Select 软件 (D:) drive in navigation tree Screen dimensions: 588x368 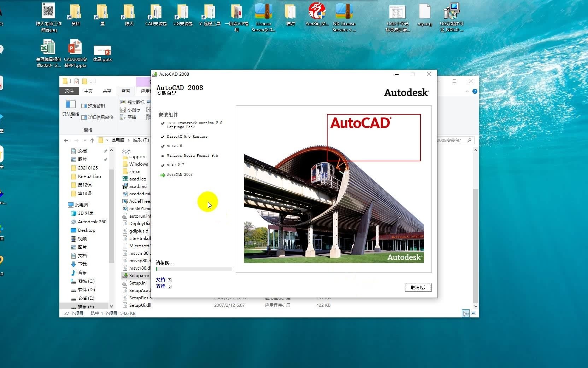pos(83,290)
